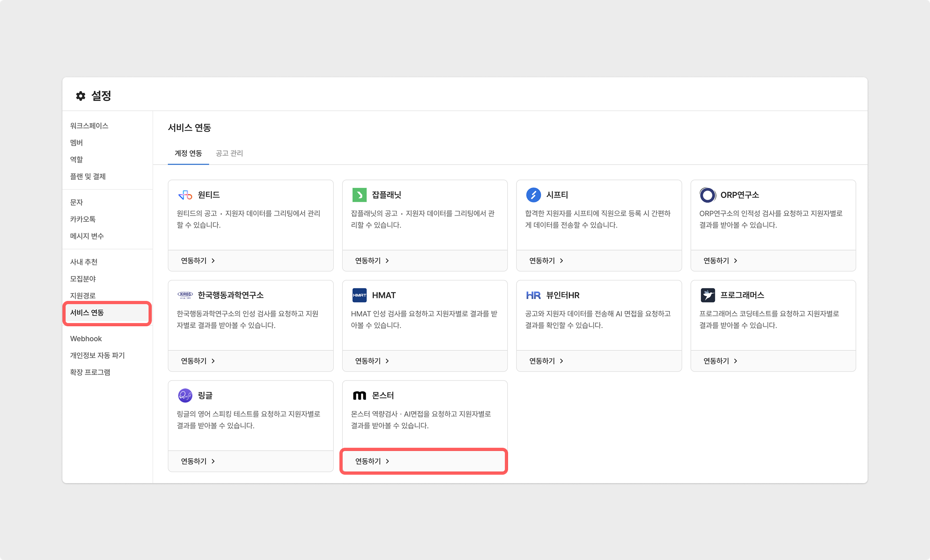Open 카카오톡 settings in the sidebar

pos(83,219)
